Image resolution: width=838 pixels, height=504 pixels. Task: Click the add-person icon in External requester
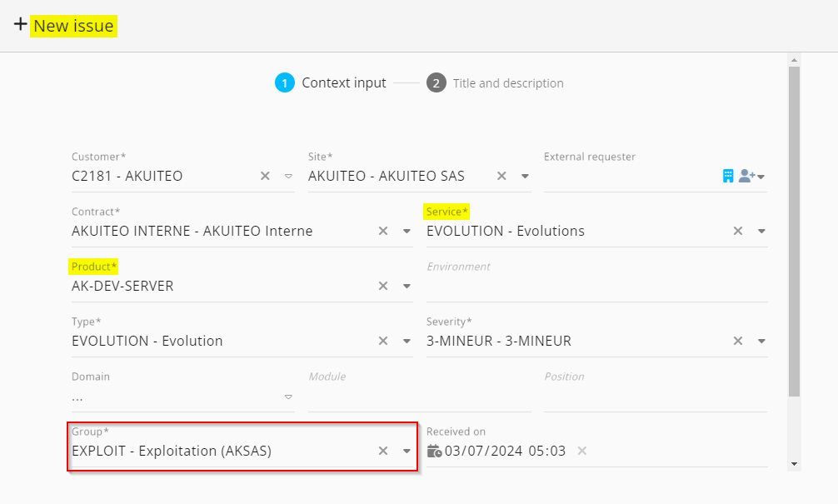point(746,176)
